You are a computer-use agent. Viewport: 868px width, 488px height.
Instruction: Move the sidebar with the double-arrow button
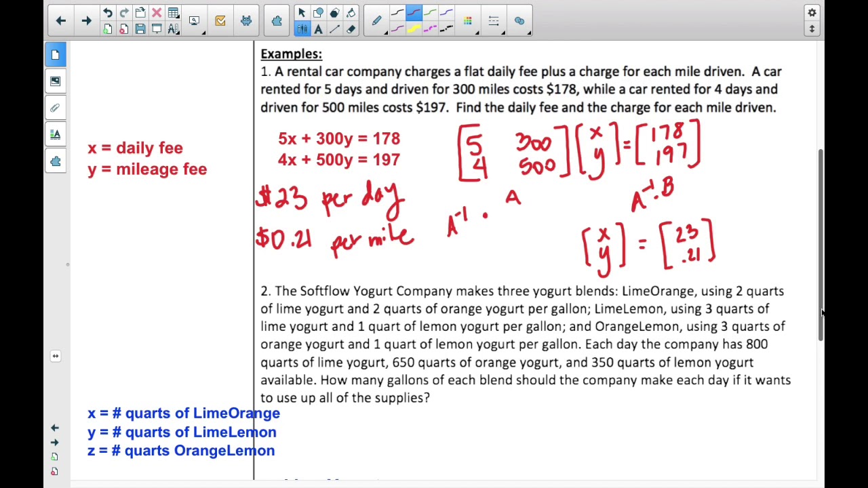[56, 356]
